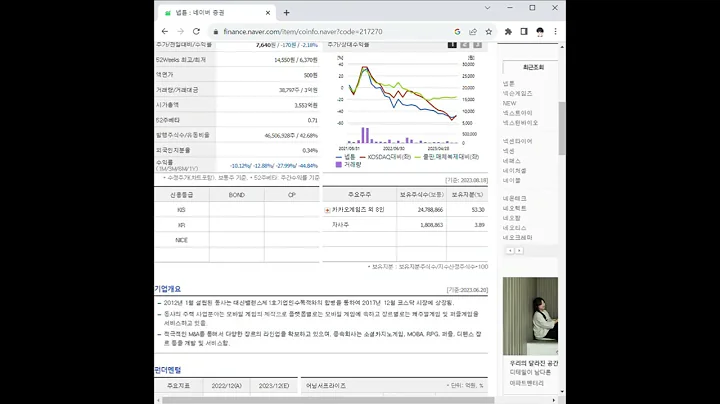
Task: Open Chrome tab search chevron
Action: click(488, 8)
